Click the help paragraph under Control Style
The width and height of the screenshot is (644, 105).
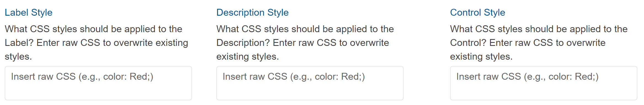[x=539, y=43]
